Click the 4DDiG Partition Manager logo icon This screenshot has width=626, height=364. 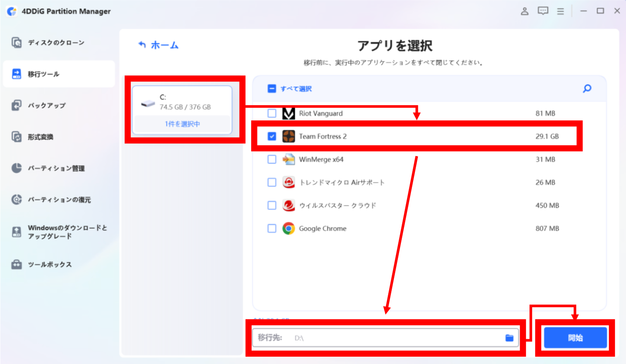(11, 11)
